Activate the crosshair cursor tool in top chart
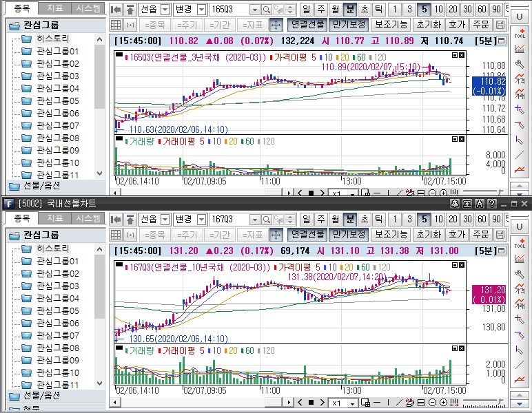 pos(276,25)
